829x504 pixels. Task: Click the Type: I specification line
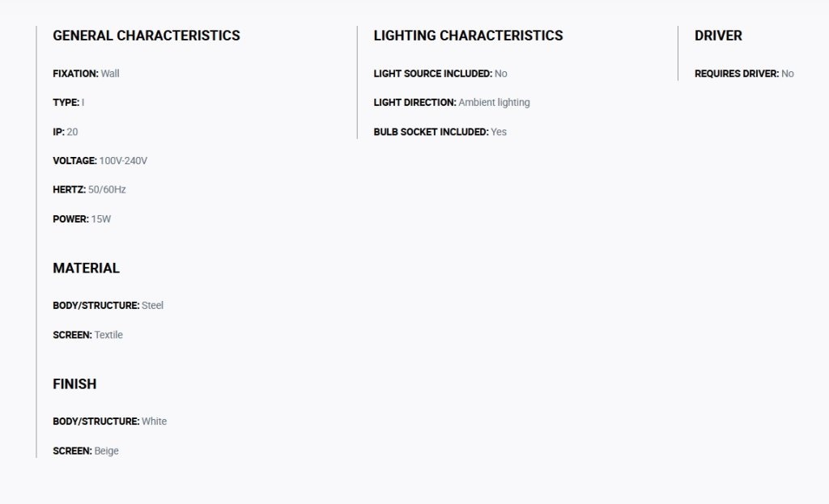point(69,103)
